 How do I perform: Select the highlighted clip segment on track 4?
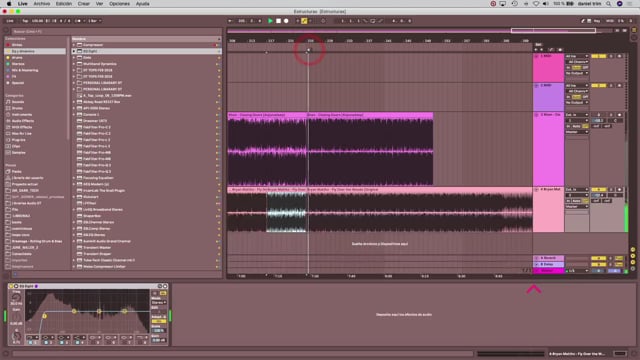click(x=286, y=212)
